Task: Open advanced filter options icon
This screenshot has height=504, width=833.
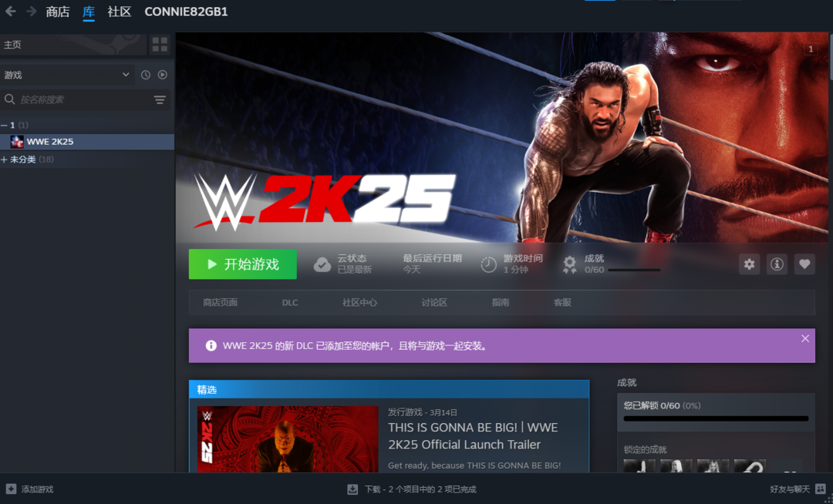Action: pos(160,99)
